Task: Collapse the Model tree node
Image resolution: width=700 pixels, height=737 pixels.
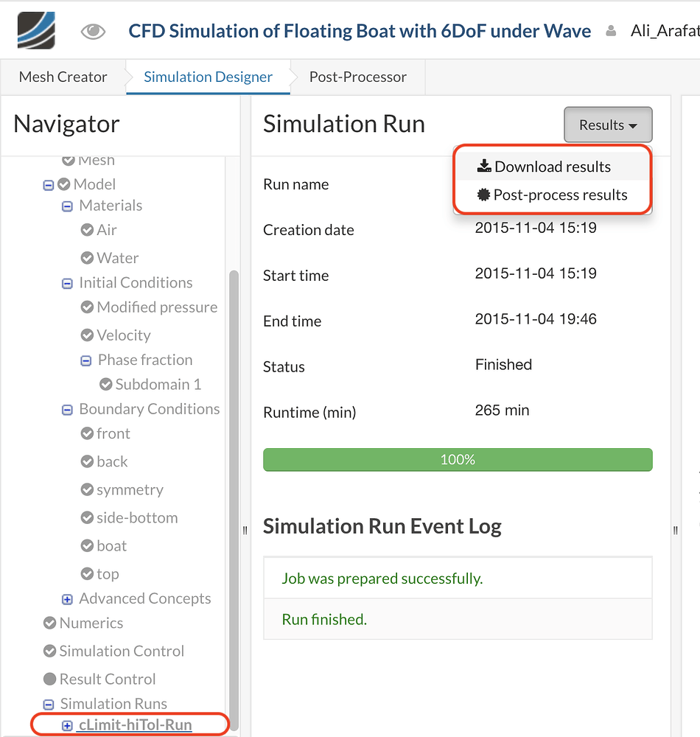Action: [x=49, y=184]
